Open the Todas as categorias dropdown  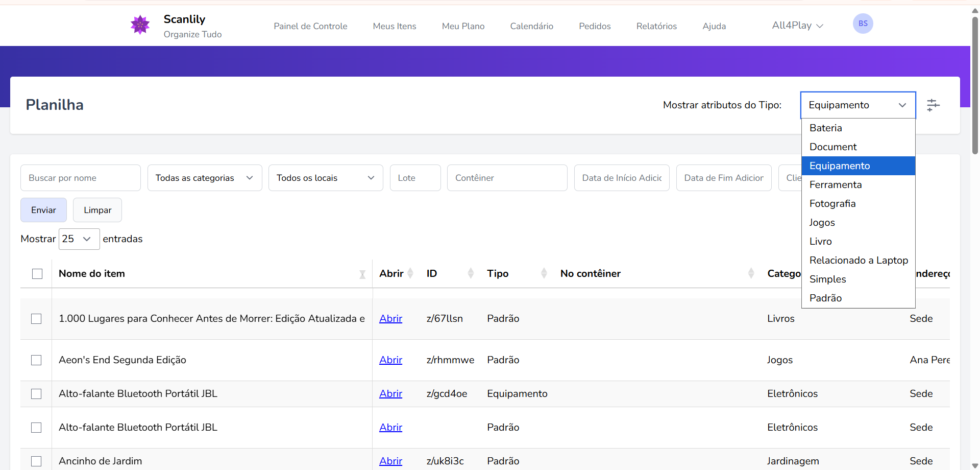(x=205, y=178)
